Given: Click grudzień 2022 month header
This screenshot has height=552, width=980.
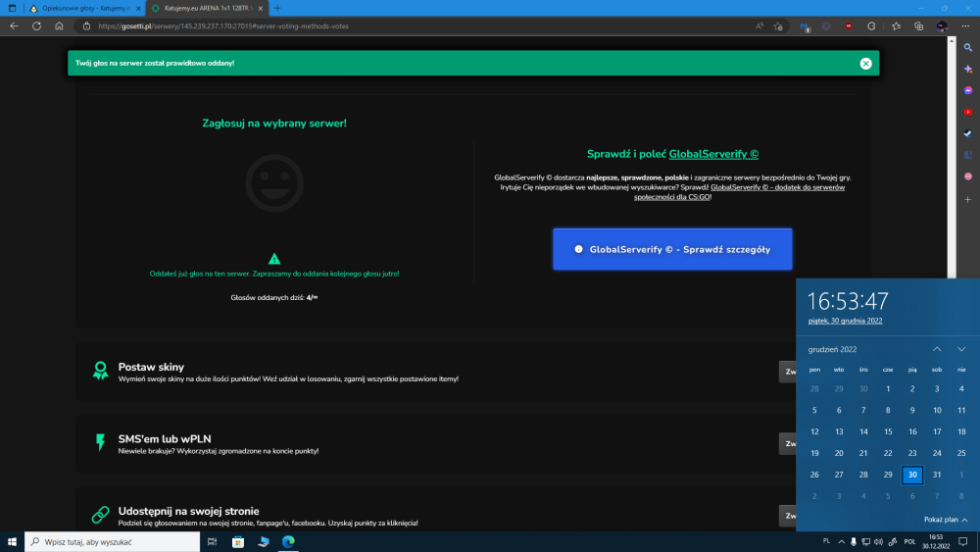Looking at the screenshot, I should tap(832, 349).
